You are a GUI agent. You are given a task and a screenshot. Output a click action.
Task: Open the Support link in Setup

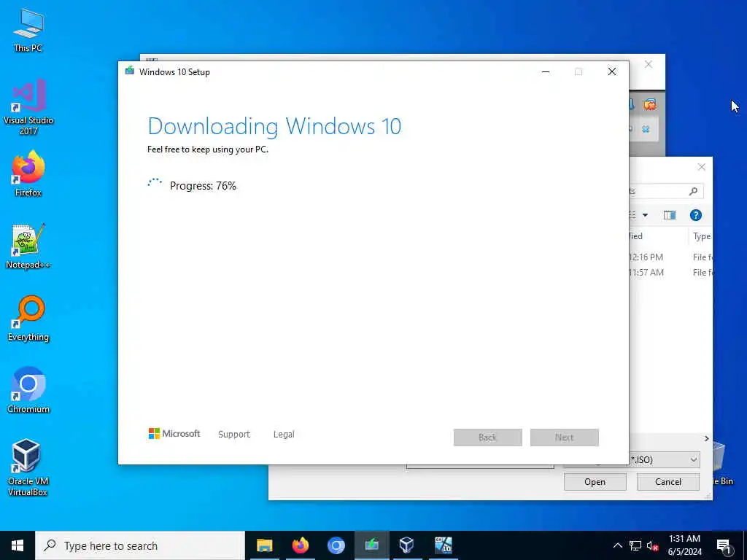(234, 435)
